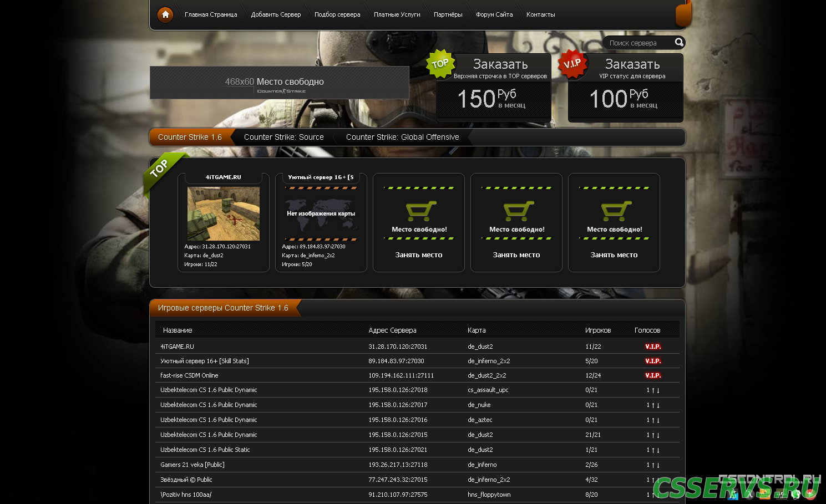The image size is (826, 504).
Task: Go to the home page via house icon
Action: point(165,14)
